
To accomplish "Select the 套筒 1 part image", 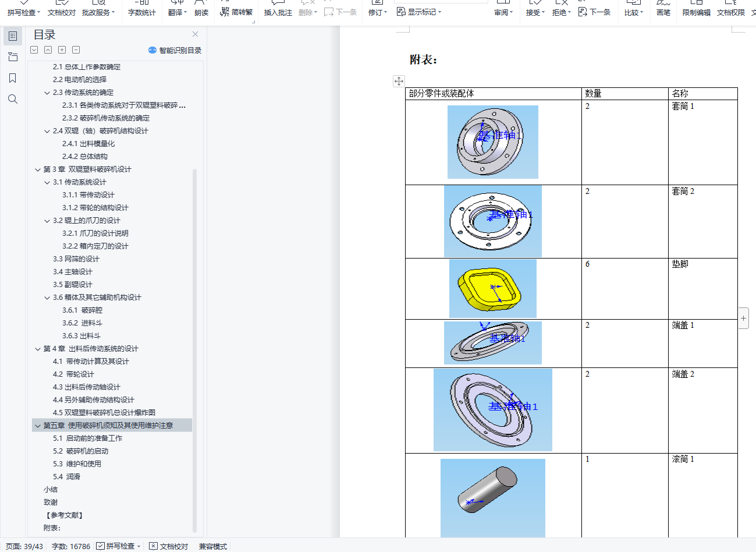I will (493, 142).
